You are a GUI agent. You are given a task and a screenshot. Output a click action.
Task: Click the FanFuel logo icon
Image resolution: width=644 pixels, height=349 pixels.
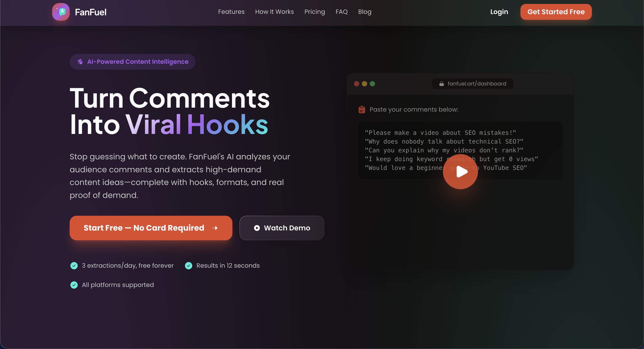pyautogui.click(x=61, y=12)
